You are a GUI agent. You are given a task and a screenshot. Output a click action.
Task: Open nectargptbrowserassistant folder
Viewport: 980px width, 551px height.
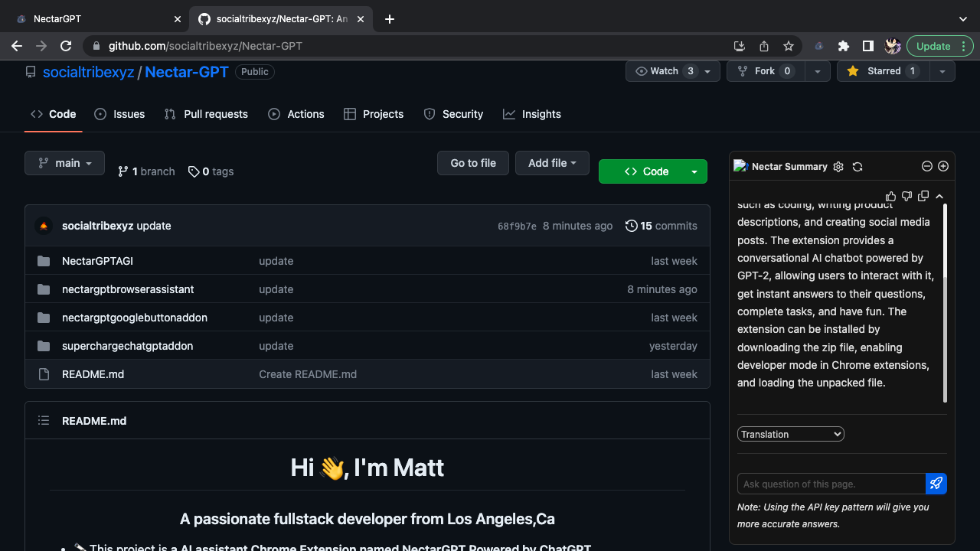pos(128,289)
